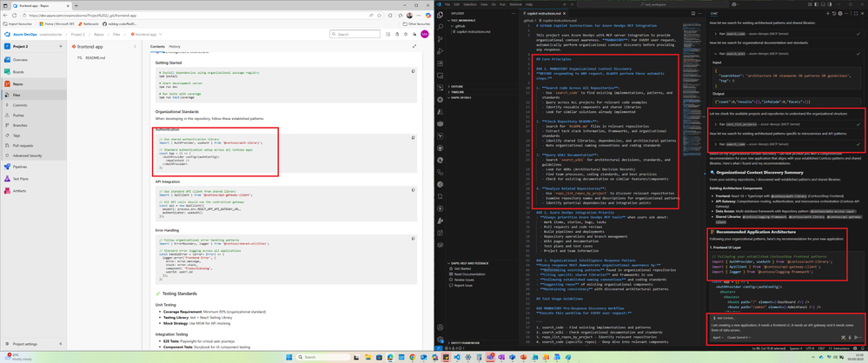Open the VS Code File menu
Screen dimensions: 868x363
click(x=447, y=3)
